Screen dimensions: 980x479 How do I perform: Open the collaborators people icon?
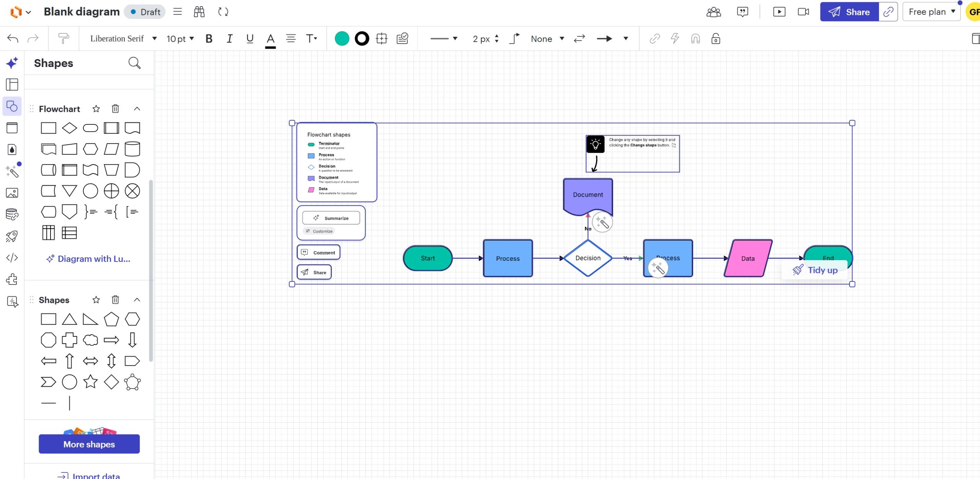coord(714,12)
